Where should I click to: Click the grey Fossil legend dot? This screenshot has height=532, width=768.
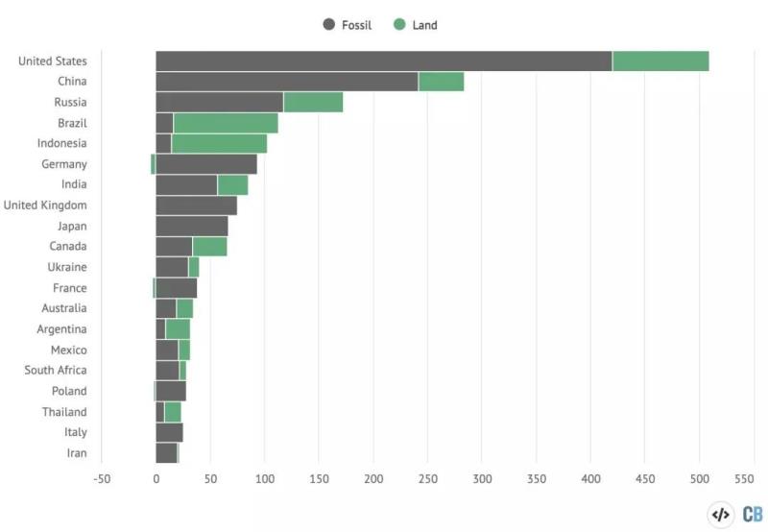329,25
